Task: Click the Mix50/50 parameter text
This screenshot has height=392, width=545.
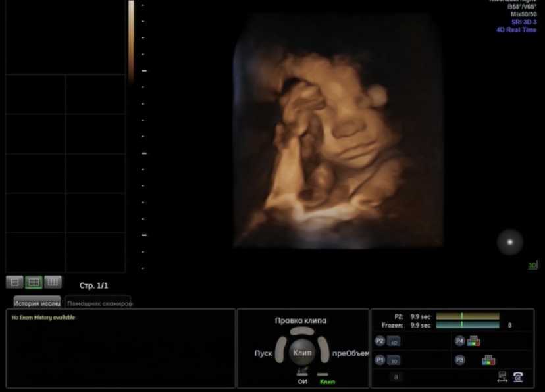Action: pos(523,14)
